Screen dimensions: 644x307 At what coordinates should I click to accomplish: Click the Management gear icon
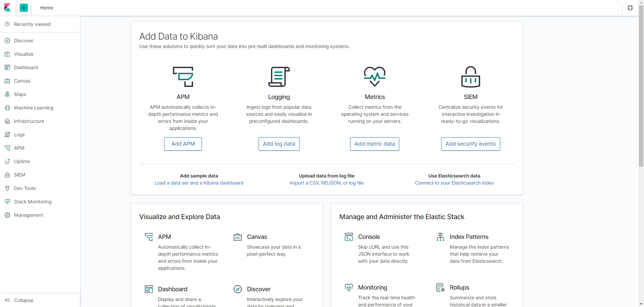pos(7,215)
